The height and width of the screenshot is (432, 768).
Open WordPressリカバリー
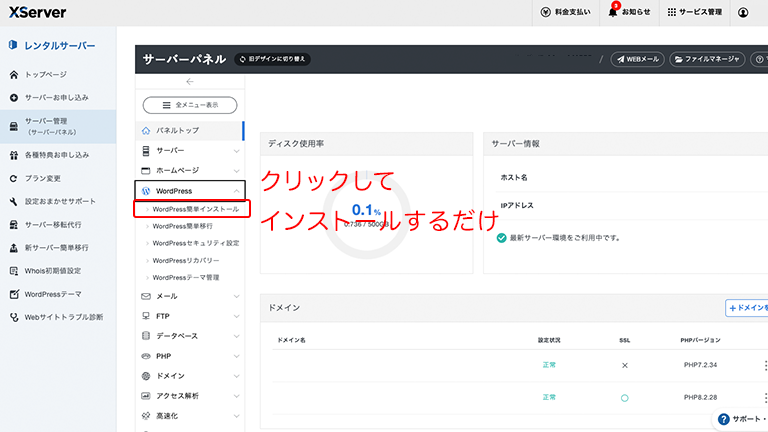click(x=186, y=261)
